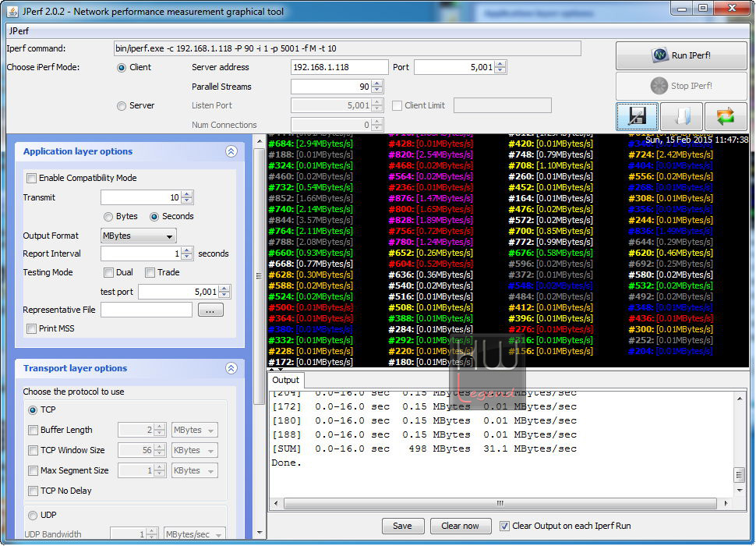Click the 'Done.' line in output
This screenshot has height=546, width=756.
286,463
